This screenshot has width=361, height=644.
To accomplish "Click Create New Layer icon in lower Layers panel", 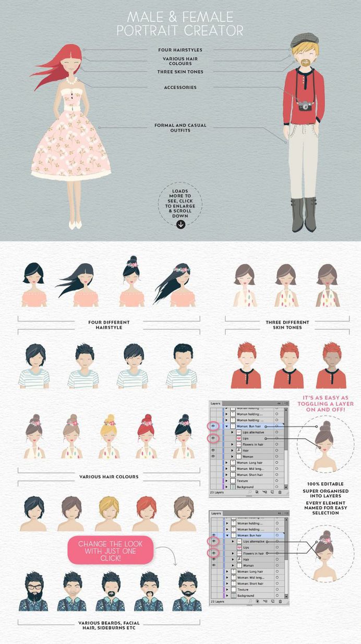I will [x=272, y=601].
